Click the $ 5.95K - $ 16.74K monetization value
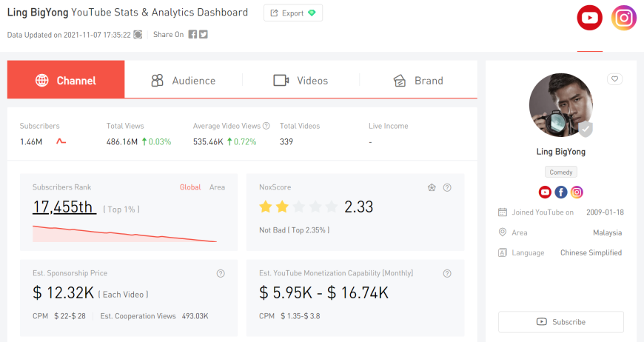This screenshot has width=644, height=342. tap(323, 292)
